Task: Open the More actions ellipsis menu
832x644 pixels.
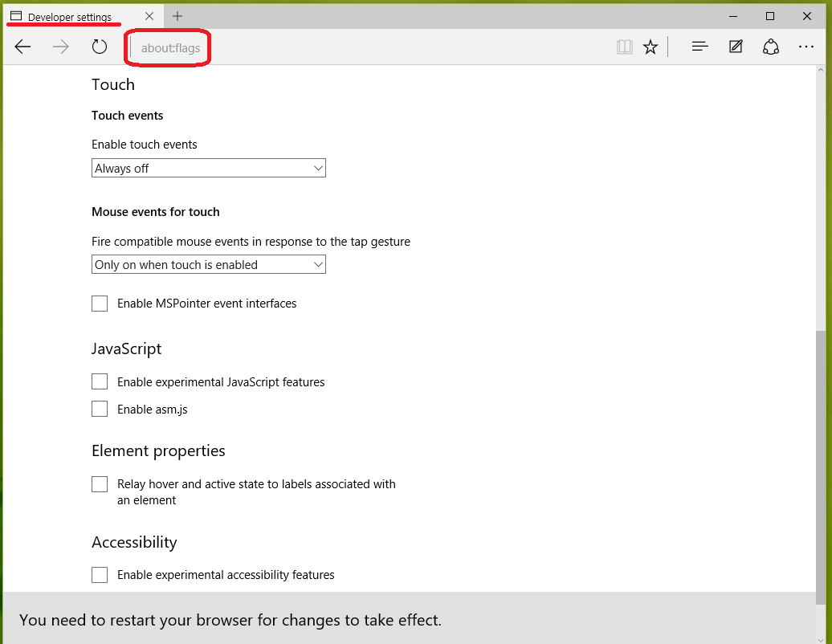Action: pyautogui.click(x=806, y=47)
